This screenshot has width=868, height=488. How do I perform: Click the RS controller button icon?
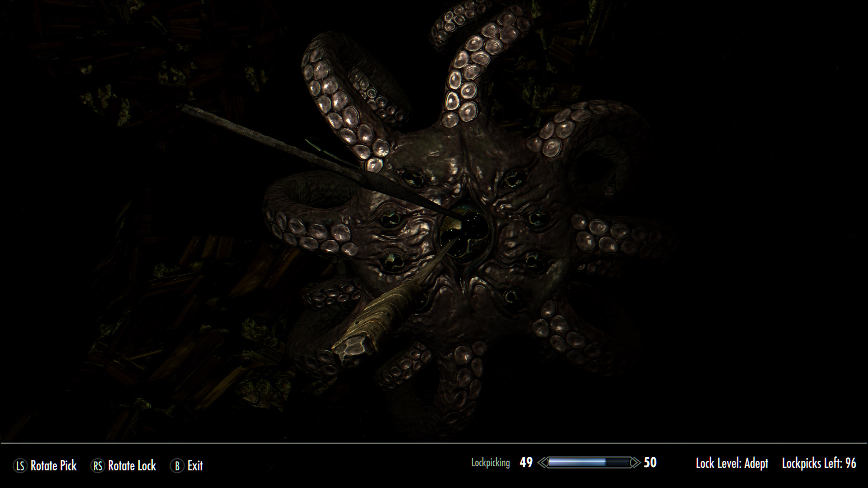point(98,466)
